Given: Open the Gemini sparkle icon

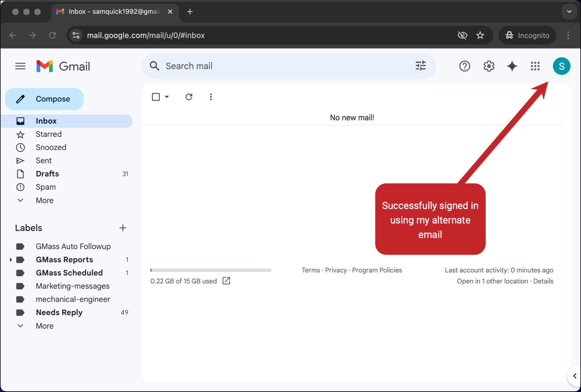Looking at the screenshot, I should pyautogui.click(x=512, y=66).
